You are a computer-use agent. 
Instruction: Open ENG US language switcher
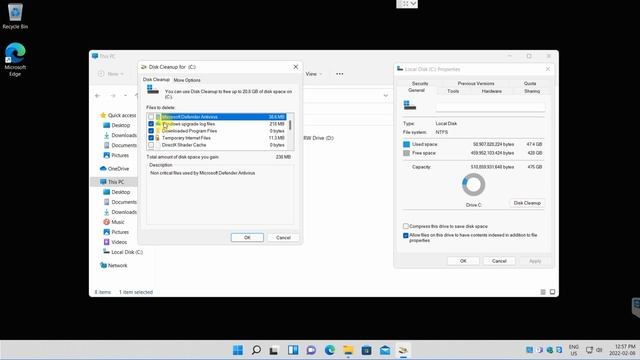[574, 350]
